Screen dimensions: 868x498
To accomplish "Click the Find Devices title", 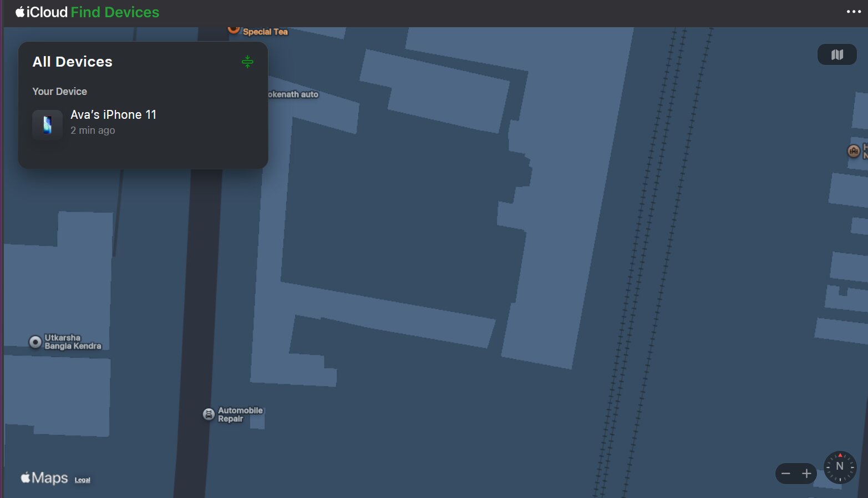I will [x=115, y=12].
